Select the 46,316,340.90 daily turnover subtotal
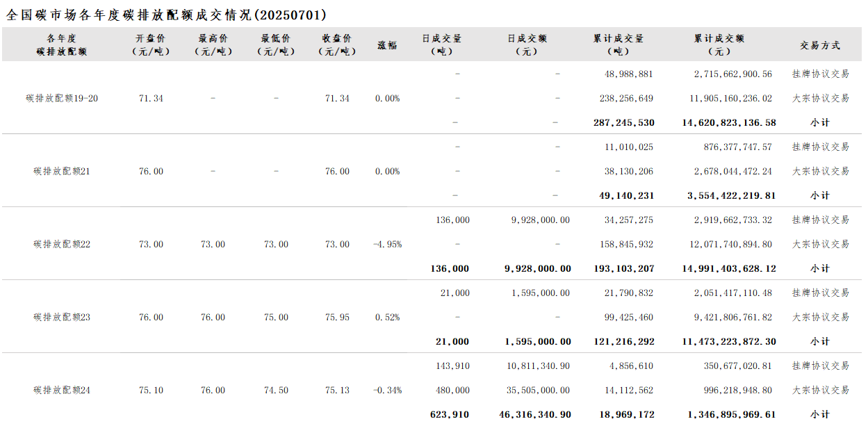This screenshot has width=868, height=426. 535,415
